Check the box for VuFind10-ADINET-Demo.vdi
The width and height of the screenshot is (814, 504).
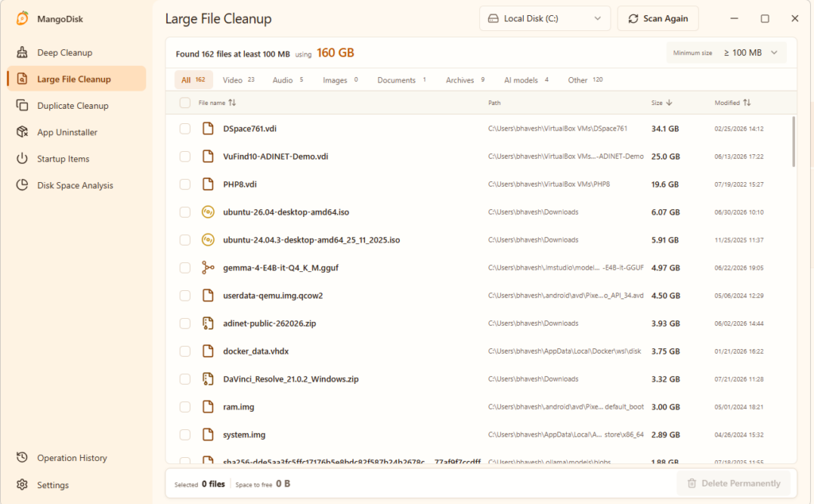(184, 156)
